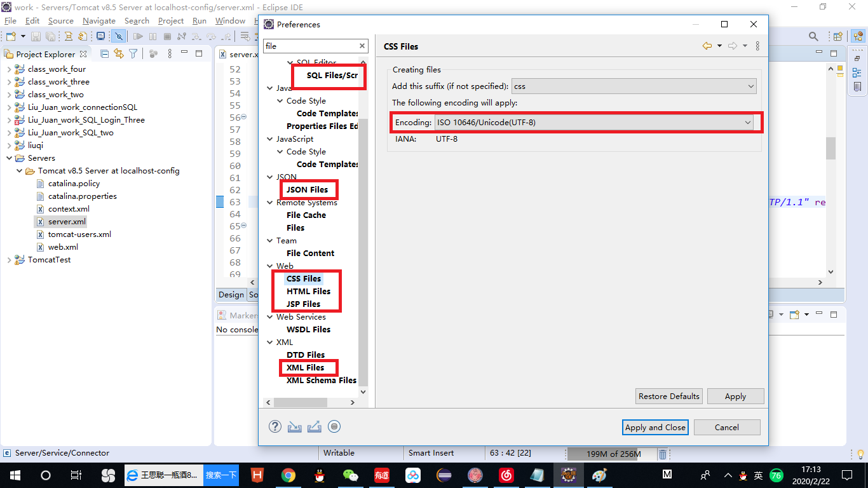
Task: Click the Resume debug icon
Action: pos(137,37)
